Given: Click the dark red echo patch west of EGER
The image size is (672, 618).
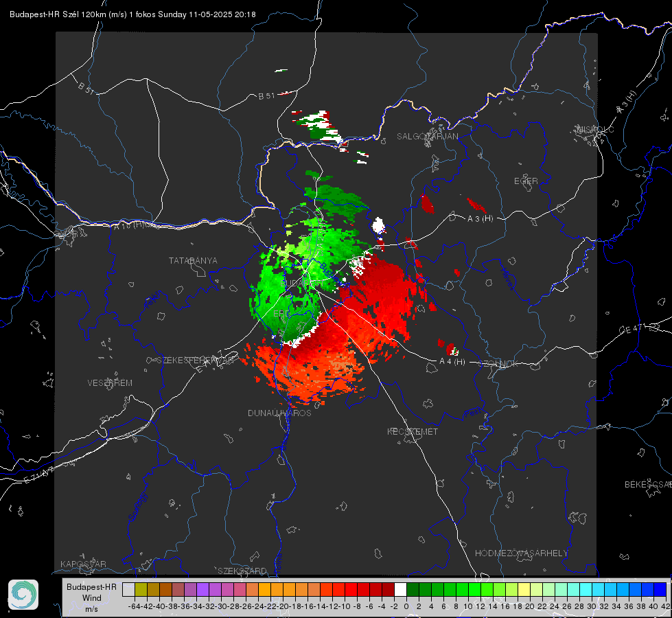Looking at the screenshot, I should (427, 204).
